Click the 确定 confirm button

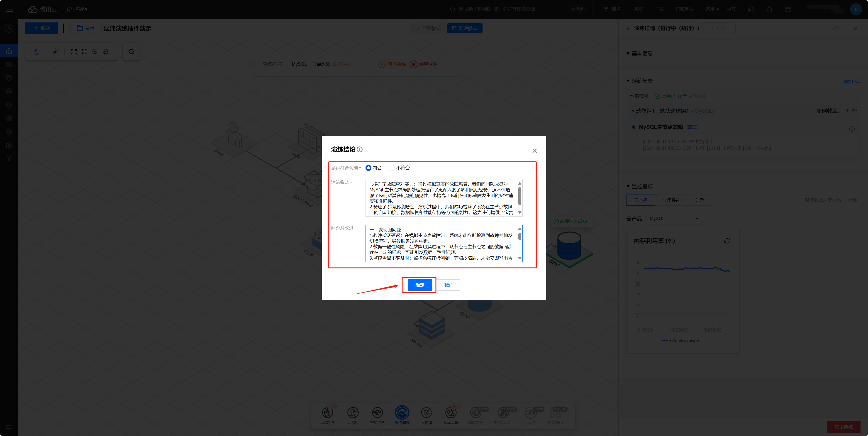pos(419,285)
